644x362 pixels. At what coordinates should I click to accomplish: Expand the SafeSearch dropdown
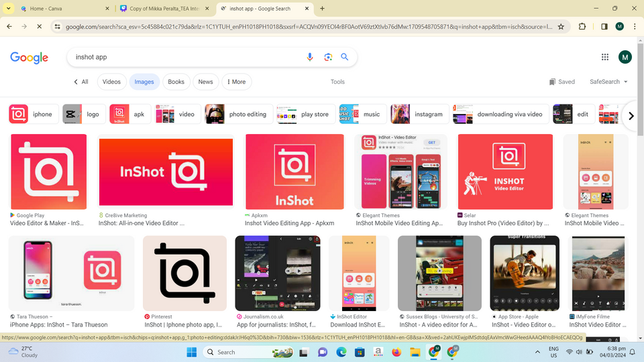(x=608, y=82)
